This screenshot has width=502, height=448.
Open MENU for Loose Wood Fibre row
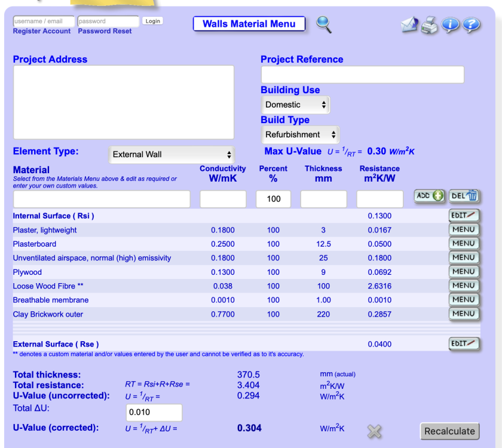click(x=464, y=286)
